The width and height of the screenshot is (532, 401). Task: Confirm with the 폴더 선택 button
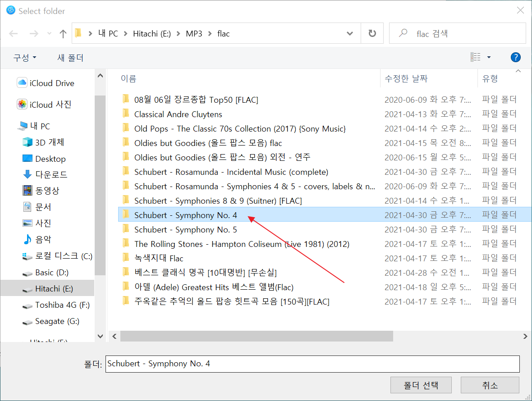pos(421,385)
